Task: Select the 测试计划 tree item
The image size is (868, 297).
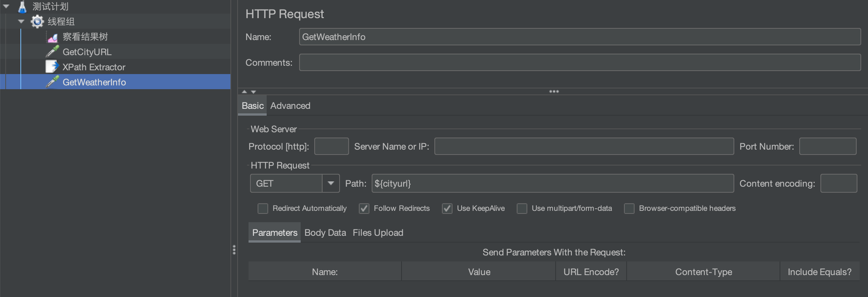Action: point(50,7)
